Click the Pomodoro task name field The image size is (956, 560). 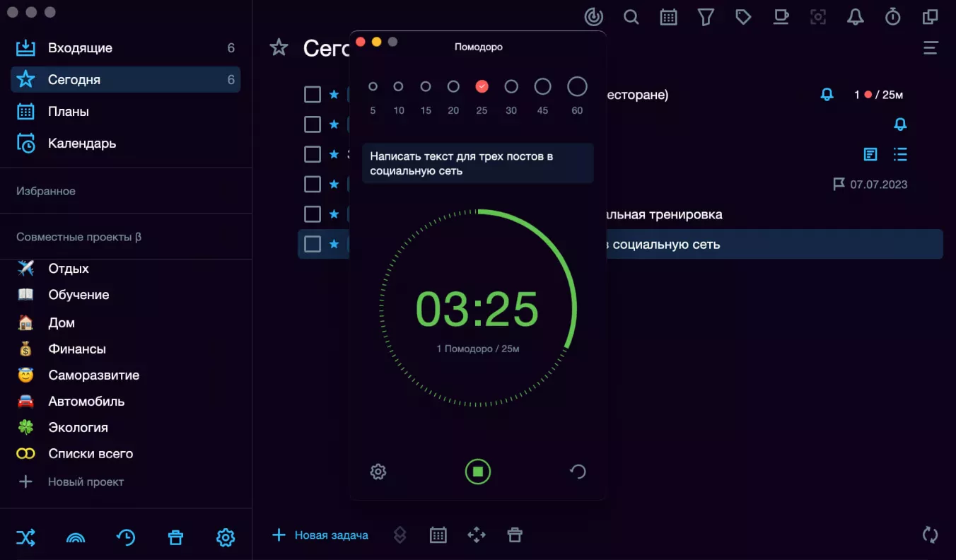(478, 163)
